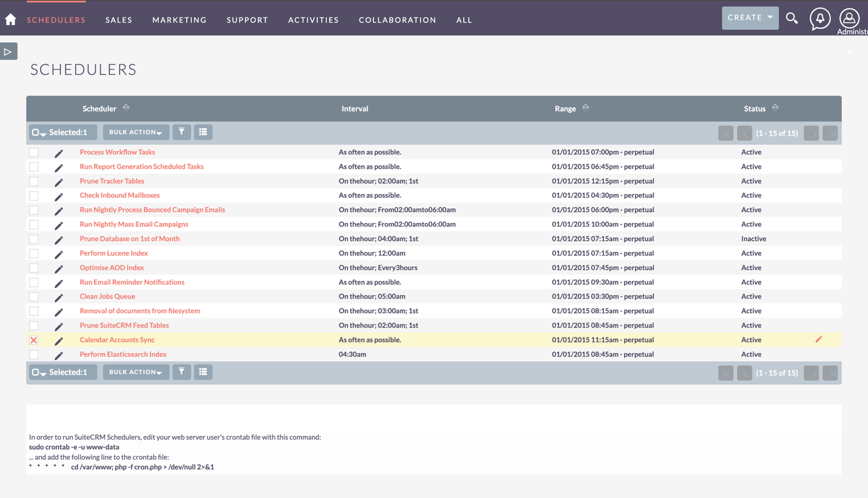Select the checkbox for Perform Lucene Index
The width and height of the screenshot is (868, 498).
tap(34, 253)
